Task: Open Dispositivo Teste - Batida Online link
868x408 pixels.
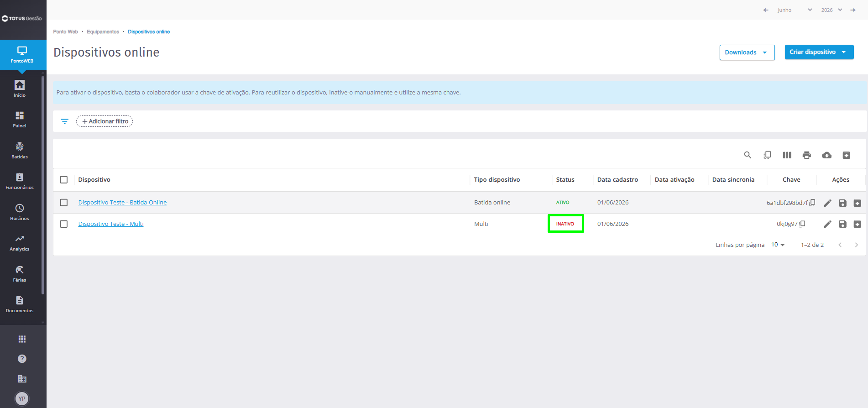Action: 122,203
